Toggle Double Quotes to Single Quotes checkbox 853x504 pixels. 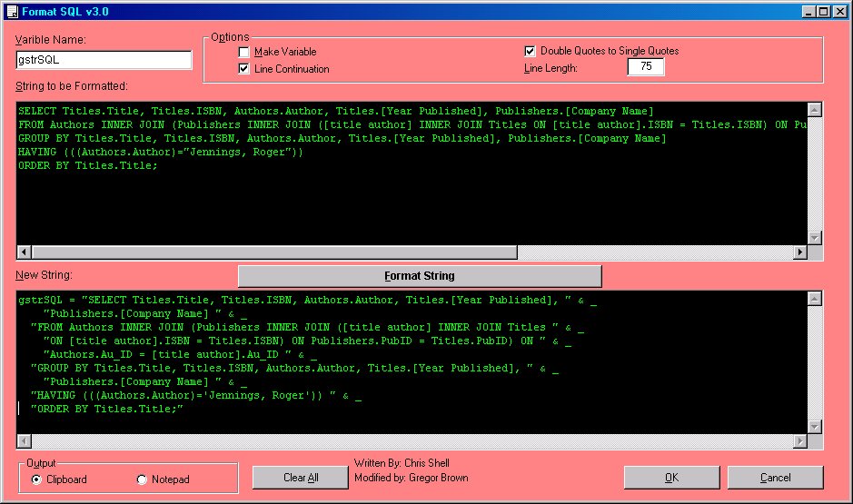pos(531,51)
